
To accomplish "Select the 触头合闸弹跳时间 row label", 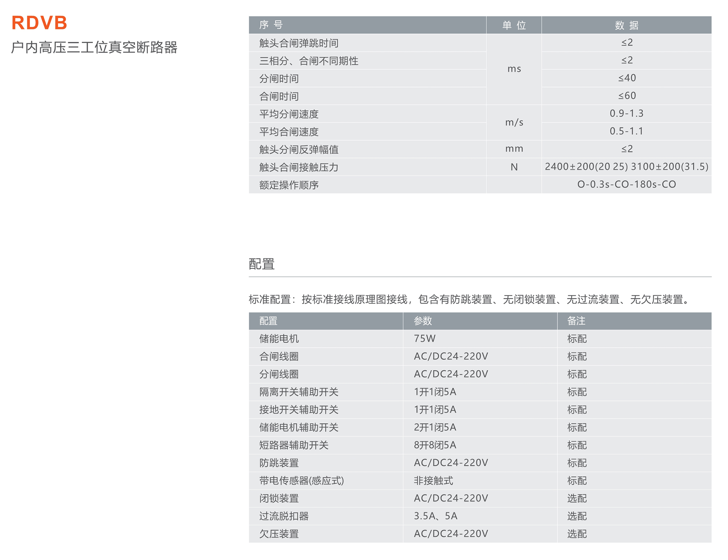I will pyautogui.click(x=299, y=43).
